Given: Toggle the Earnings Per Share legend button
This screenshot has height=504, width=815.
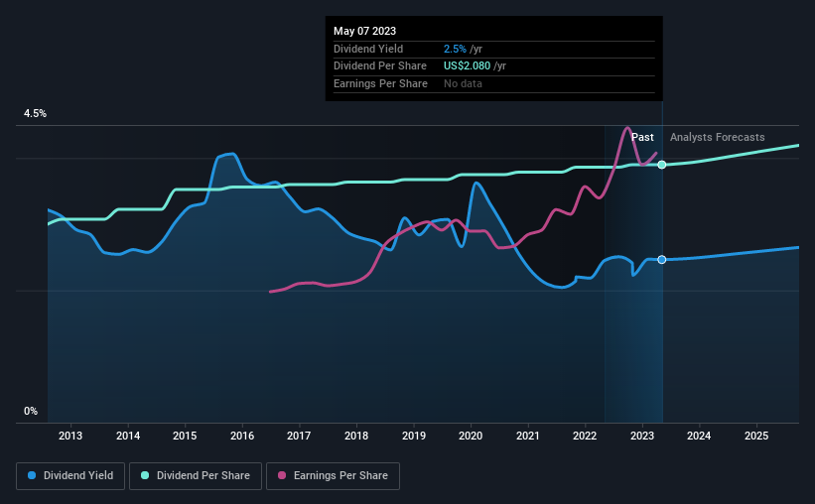Looking at the screenshot, I should click(333, 475).
